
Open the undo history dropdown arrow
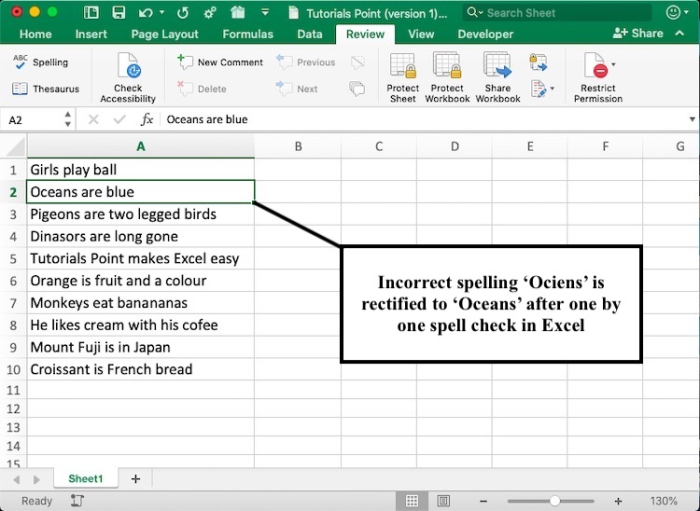pyautogui.click(x=162, y=12)
